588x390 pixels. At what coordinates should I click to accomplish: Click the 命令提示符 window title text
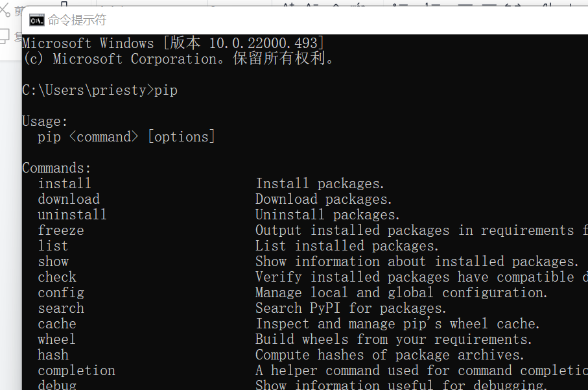(x=77, y=20)
